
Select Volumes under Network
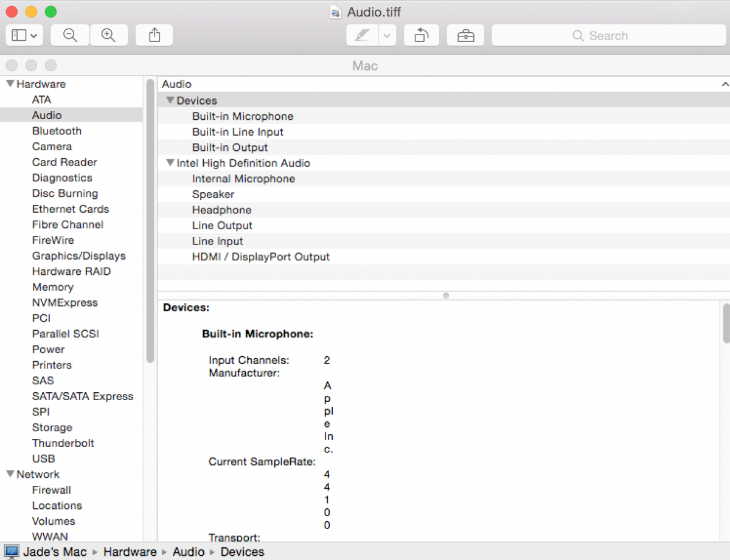point(54,521)
